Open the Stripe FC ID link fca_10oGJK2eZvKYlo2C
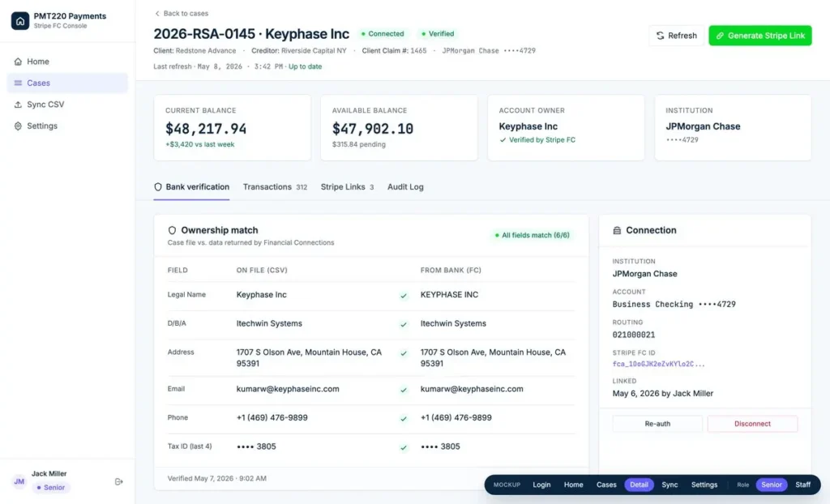Viewport: 830px width, 504px height. point(658,364)
